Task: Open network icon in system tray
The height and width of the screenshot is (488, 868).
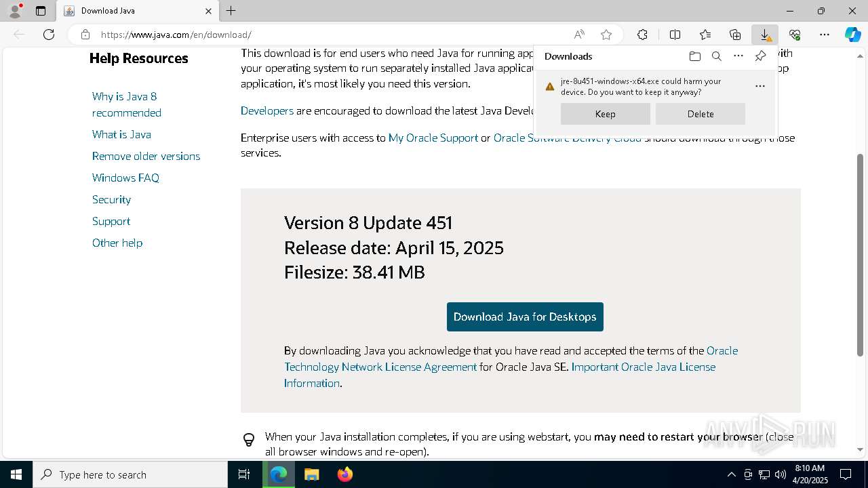Action: pos(764,474)
